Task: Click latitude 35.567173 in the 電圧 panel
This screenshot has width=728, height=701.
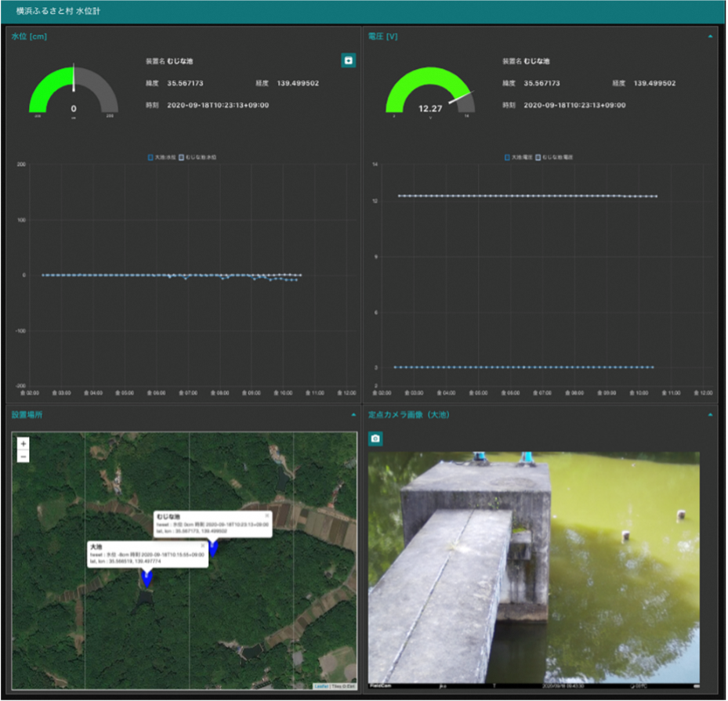Action: coord(541,84)
